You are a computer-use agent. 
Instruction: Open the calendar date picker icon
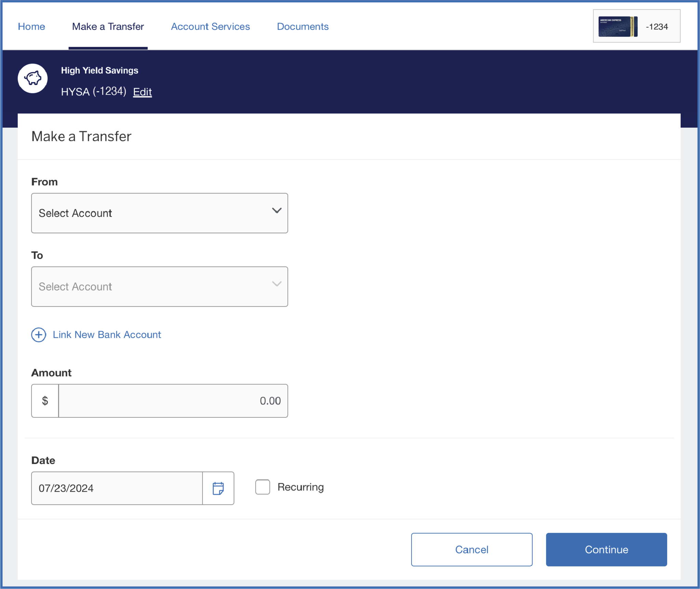pyautogui.click(x=218, y=488)
